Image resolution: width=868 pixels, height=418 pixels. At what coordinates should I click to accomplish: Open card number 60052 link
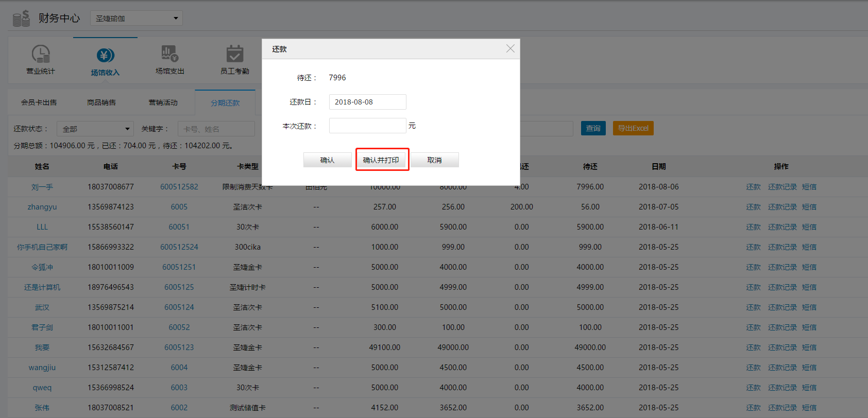[x=179, y=327]
